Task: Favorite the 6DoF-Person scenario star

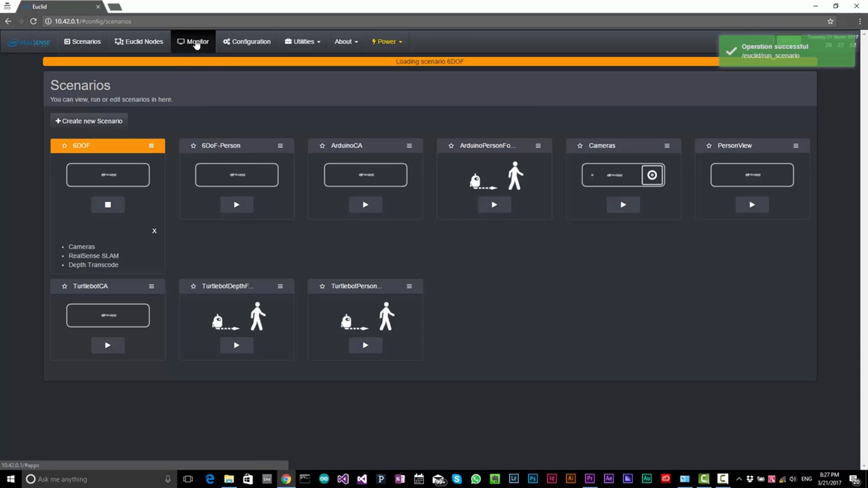Action: click(x=193, y=146)
